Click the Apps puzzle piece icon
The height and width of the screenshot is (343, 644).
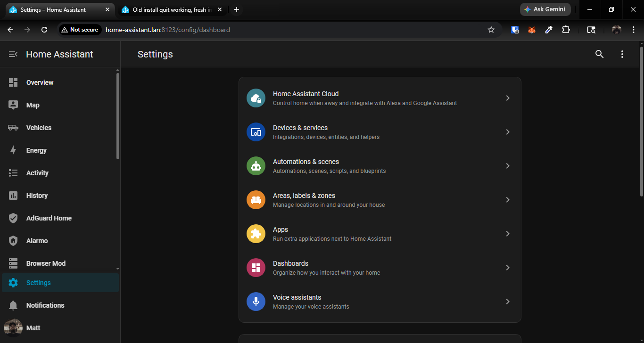pos(256,234)
